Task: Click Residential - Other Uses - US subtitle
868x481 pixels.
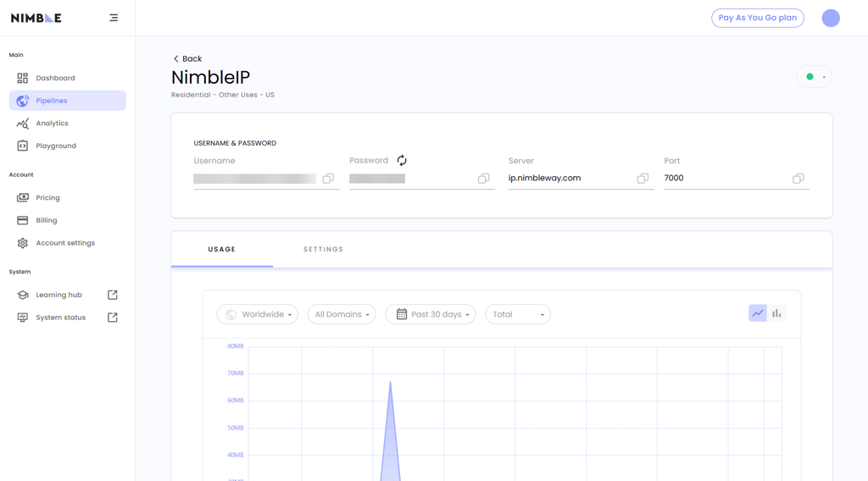Action: tap(223, 95)
